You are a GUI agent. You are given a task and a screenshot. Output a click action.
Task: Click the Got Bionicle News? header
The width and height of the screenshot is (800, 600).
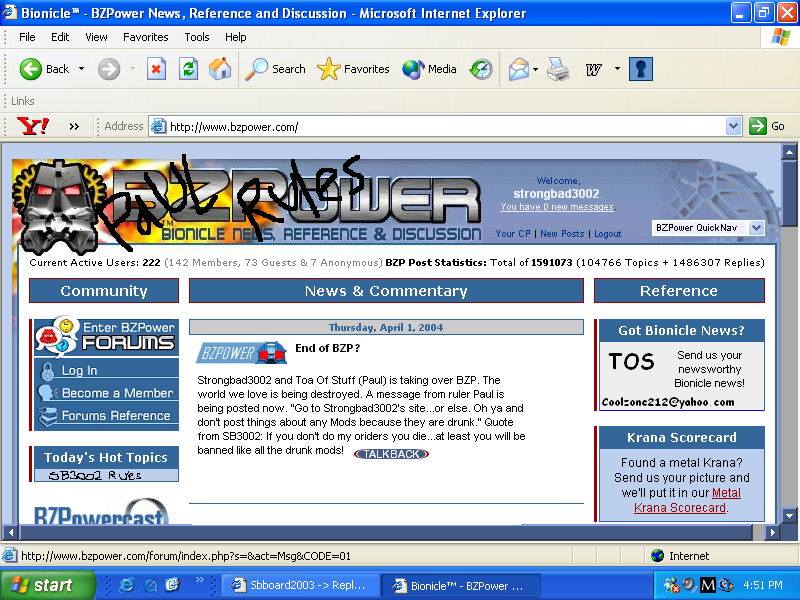[x=682, y=330]
